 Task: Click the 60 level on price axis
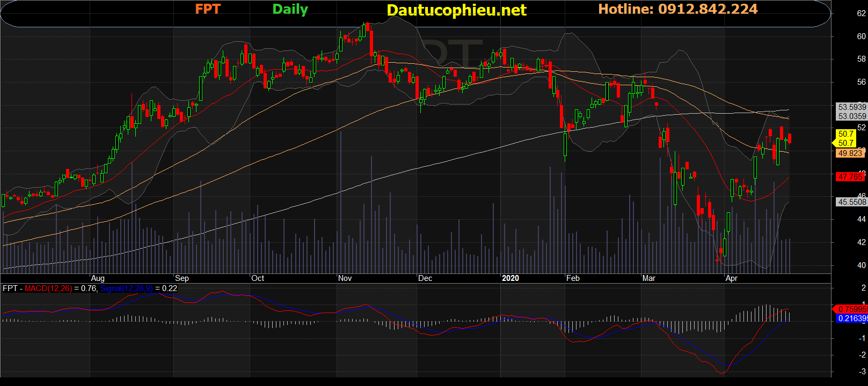(x=861, y=36)
